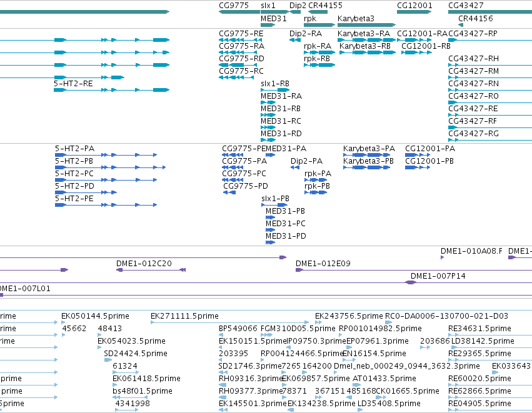532x413 pixels.
Task: Select the slx1 gene label
Action: pos(268,6)
